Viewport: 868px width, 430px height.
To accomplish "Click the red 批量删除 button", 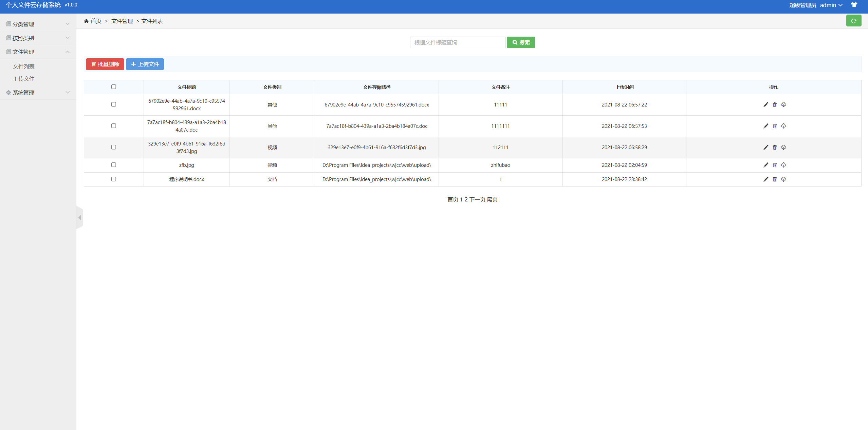I will coord(105,64).
